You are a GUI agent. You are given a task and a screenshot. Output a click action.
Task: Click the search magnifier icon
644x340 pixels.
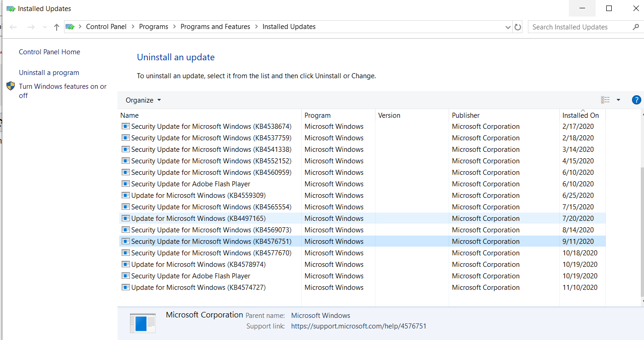click(636, 27)
